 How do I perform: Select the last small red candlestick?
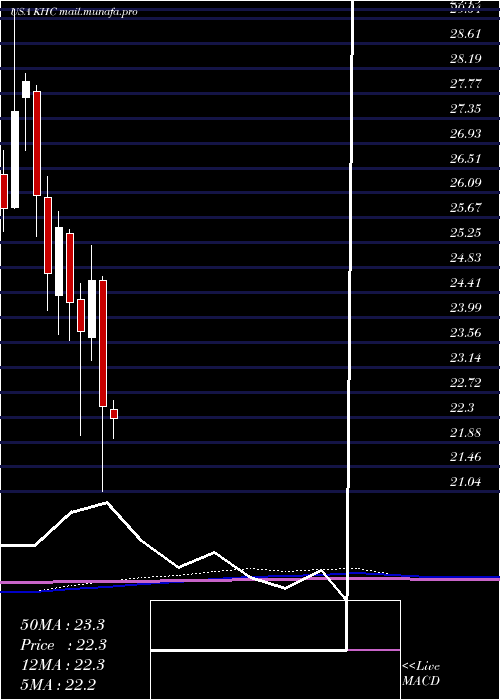114,414
